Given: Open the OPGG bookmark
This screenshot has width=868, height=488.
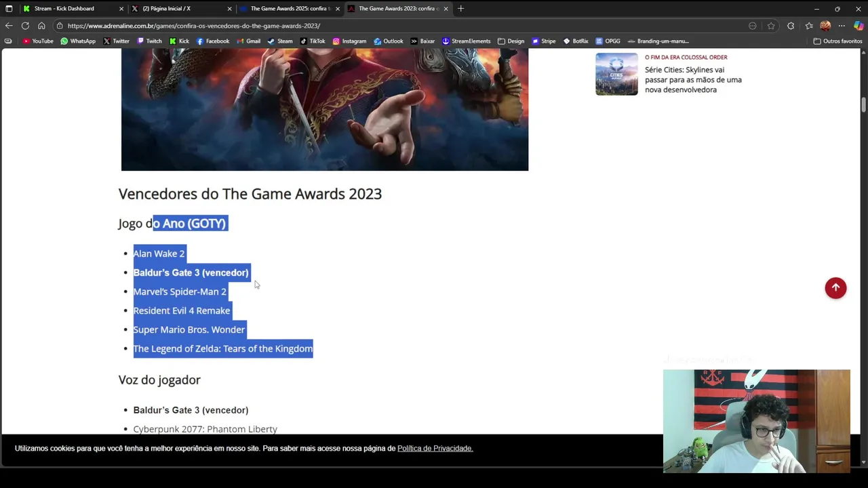Looking at the screenshot, I should [x=608, y=41].
